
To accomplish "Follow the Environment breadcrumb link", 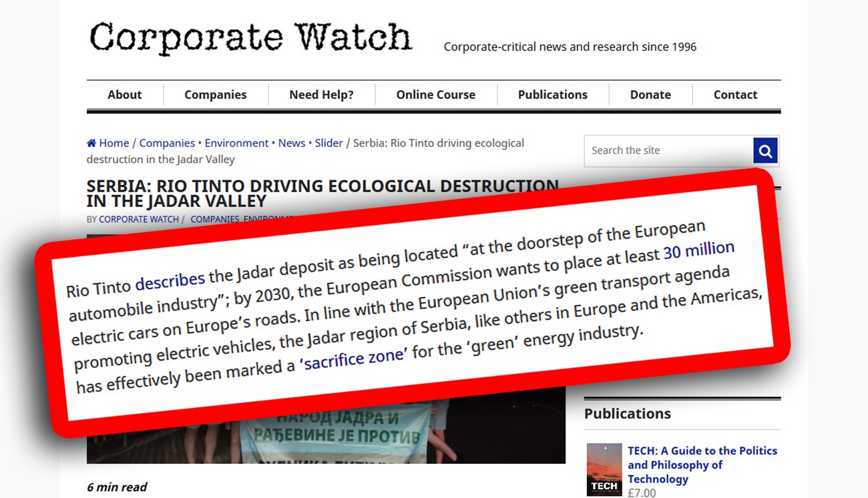I will click(236, 143).
